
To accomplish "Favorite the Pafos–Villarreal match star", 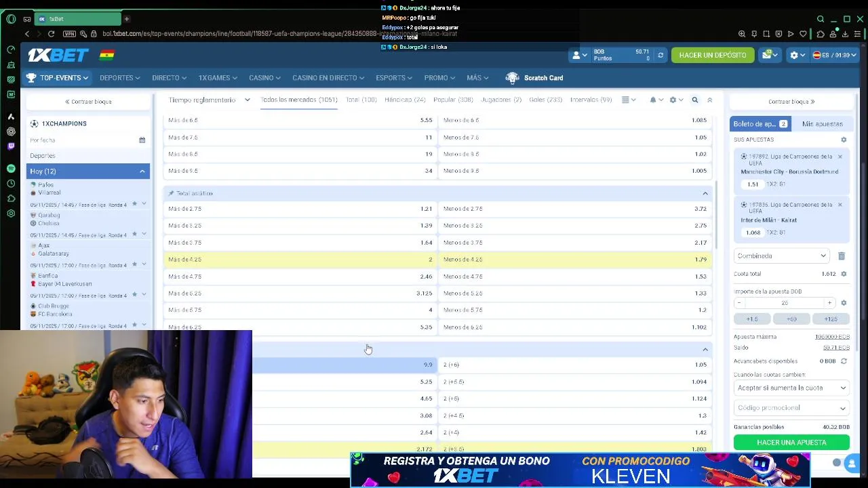I will click(x=134, y=204).
